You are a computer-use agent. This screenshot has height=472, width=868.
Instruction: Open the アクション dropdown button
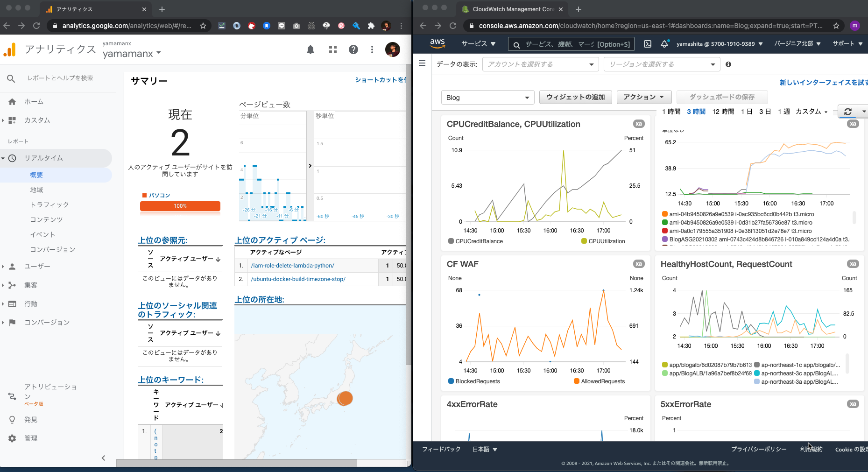(644, 97)
